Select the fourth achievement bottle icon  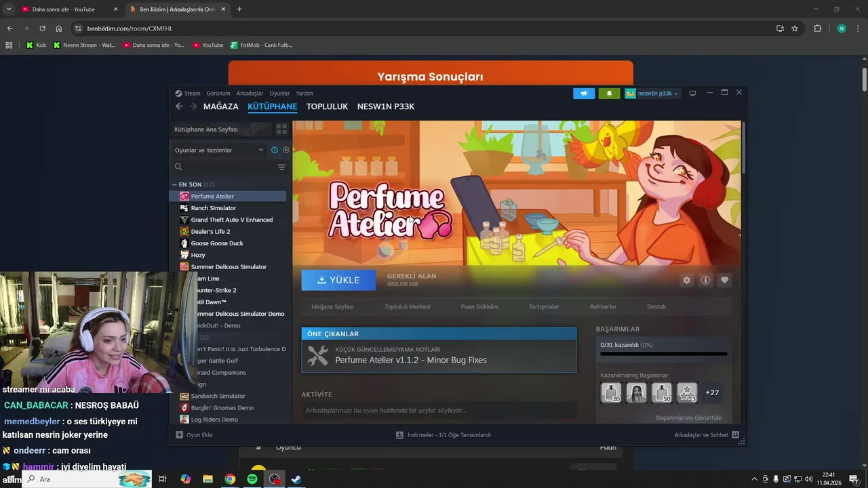pos(687,392)
